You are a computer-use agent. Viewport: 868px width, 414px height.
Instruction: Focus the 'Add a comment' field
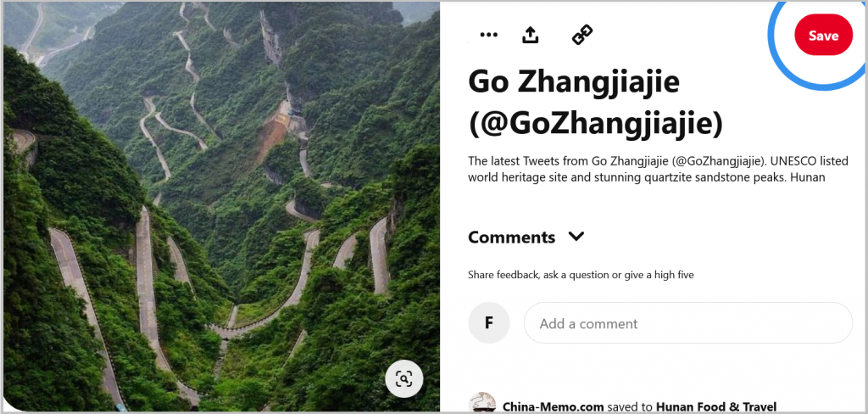(x=688, y=323)
